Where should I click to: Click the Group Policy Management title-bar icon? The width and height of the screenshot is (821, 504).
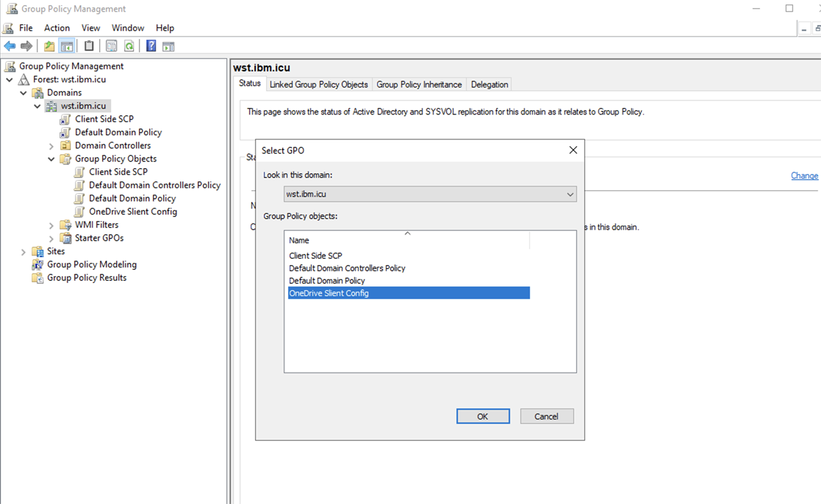(x=12, y=8)
